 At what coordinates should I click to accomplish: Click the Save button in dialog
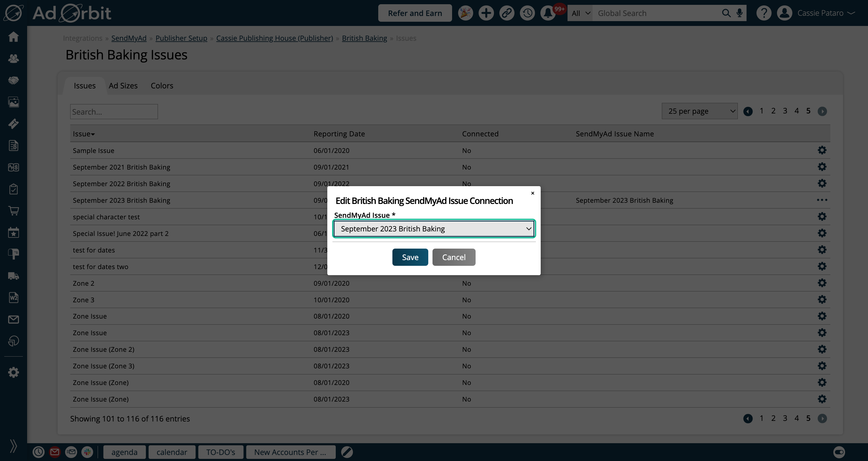pyautogui.click(x=410, y=257)
